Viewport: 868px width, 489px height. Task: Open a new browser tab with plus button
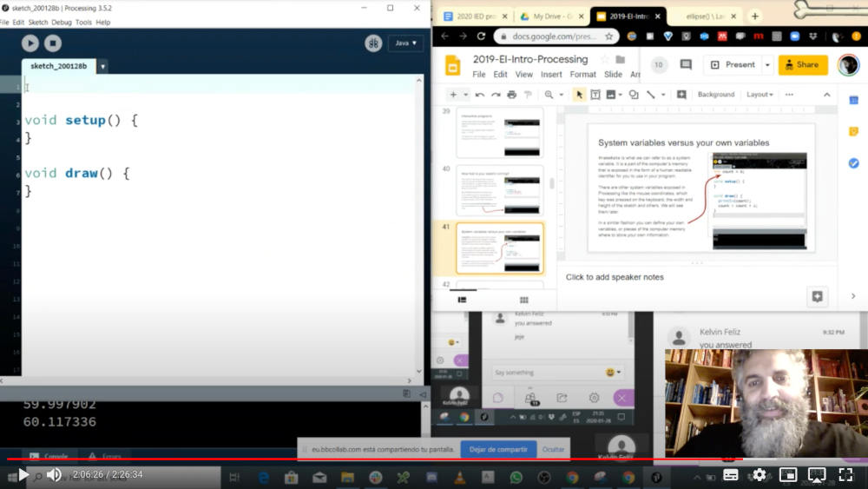pos(754,17)
